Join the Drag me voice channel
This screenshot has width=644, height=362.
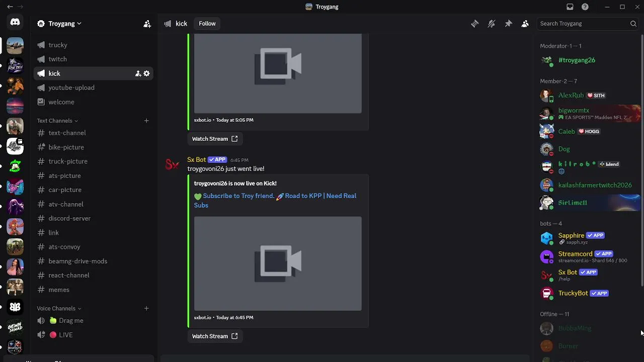click(x=94, y=320)
